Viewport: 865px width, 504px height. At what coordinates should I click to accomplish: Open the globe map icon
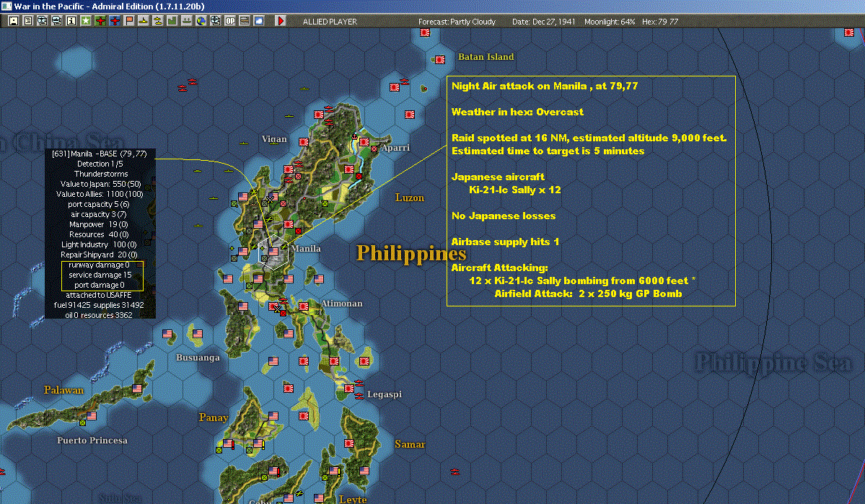(201, 21)
